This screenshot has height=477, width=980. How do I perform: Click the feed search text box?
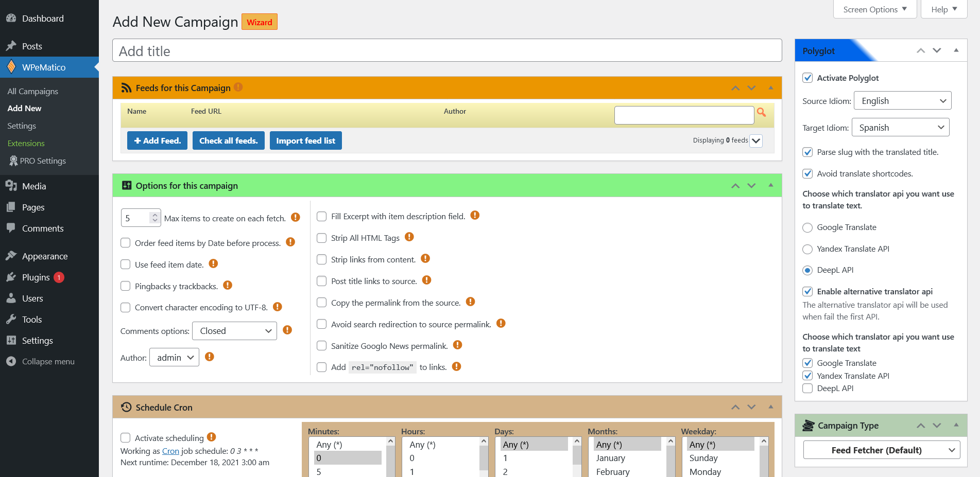(x=684, y=115)
